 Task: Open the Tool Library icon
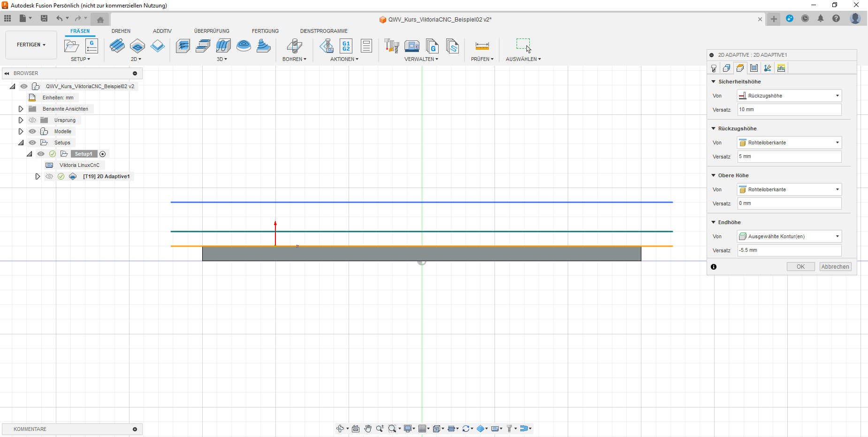click(391, 46)
